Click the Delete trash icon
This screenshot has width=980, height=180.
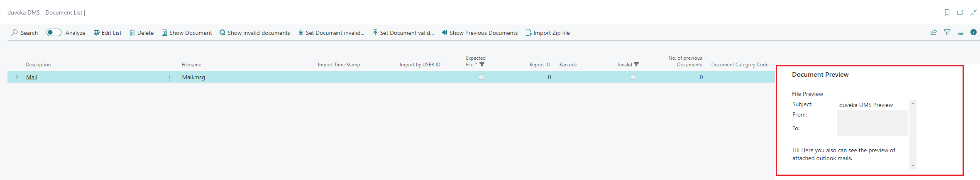tap(132, 33)
